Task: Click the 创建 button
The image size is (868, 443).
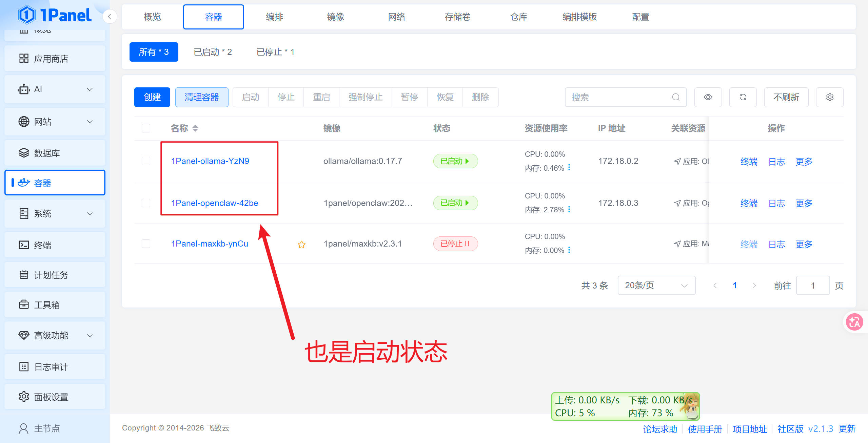Action: pyautogui.click(x=152, y=97)
